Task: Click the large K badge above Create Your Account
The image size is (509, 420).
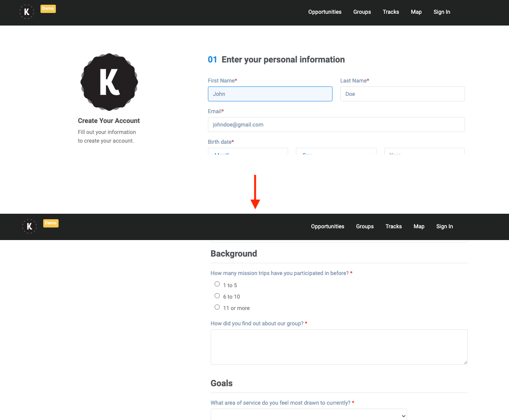Action: pos(109,82)
